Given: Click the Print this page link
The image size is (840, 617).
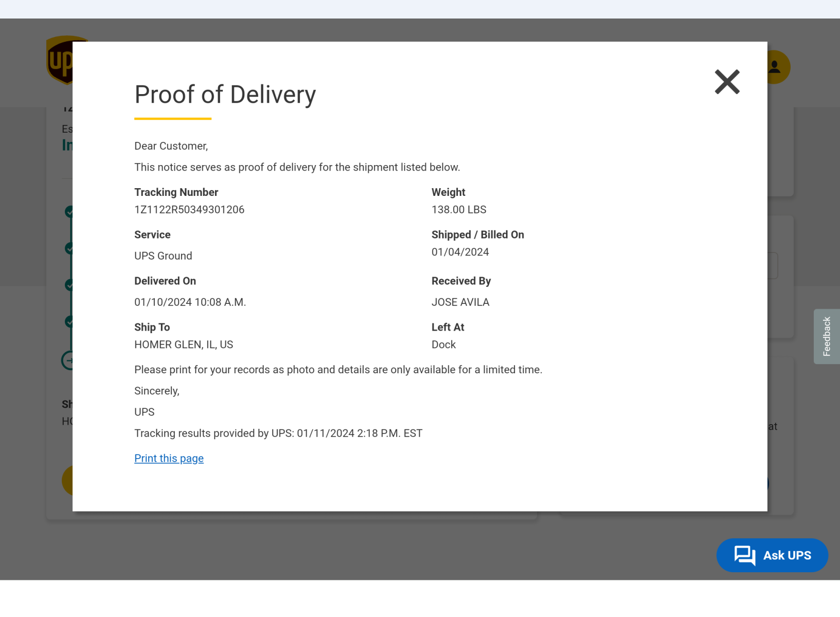Looking at the screenshot, I should click(x=169, y=458).
